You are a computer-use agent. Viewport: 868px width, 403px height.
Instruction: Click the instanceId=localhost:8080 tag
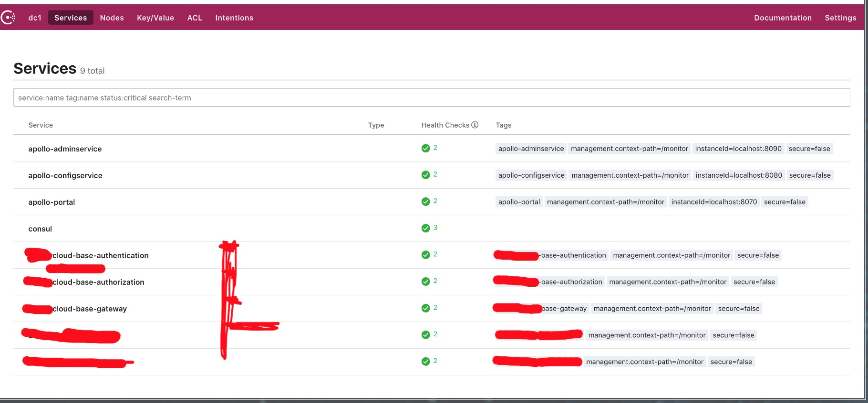point(739,175)
